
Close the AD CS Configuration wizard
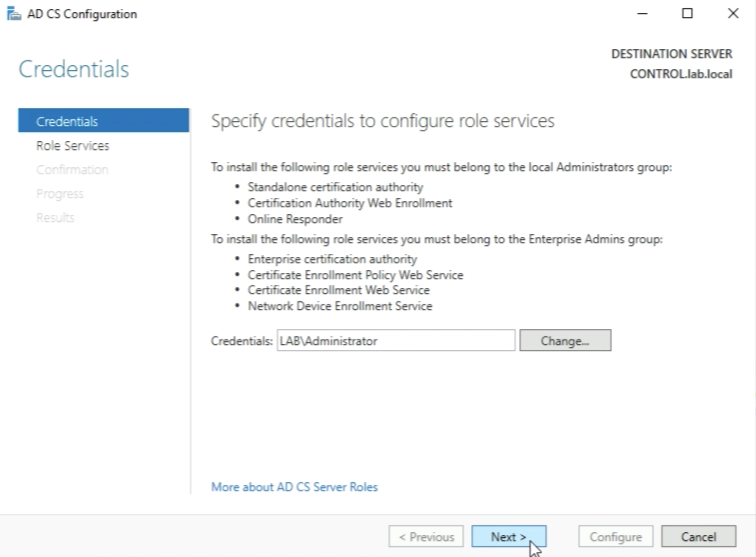click(733, 14)
